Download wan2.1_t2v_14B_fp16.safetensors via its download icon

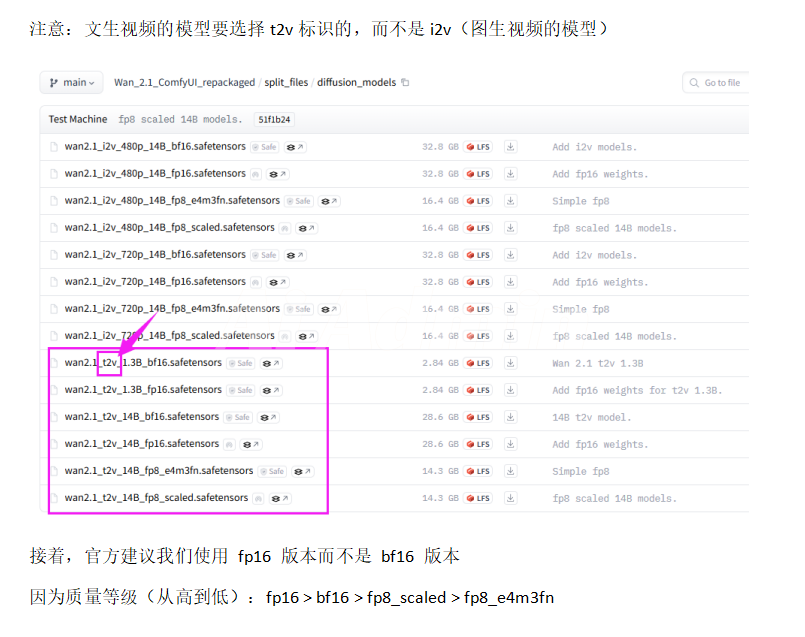coord(510,444)
